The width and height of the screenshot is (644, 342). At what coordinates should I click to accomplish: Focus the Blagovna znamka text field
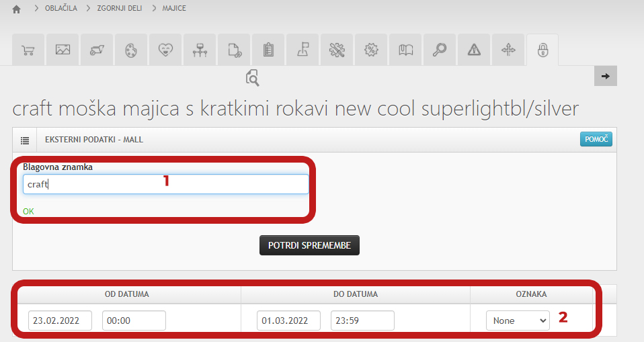tap(165, 184)
